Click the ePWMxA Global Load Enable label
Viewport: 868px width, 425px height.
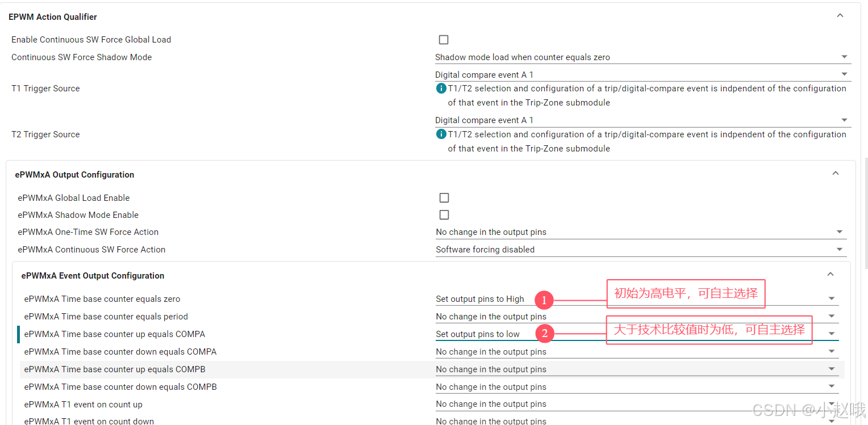73,198
